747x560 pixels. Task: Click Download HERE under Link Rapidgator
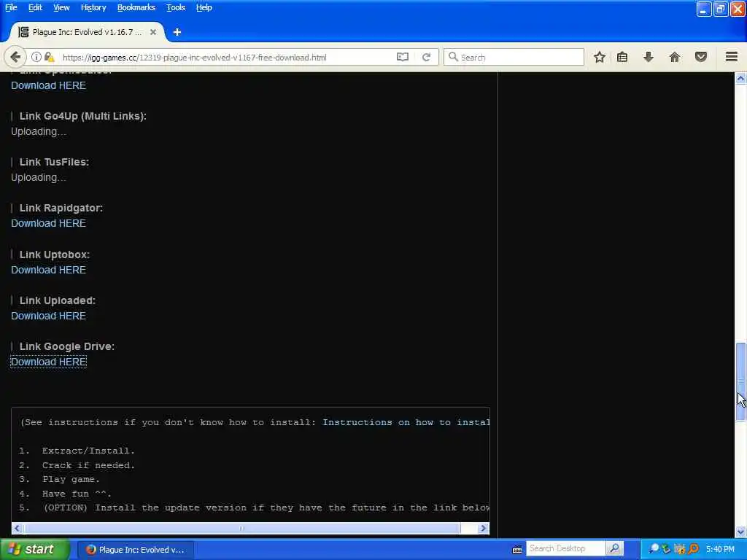(49, 223)
